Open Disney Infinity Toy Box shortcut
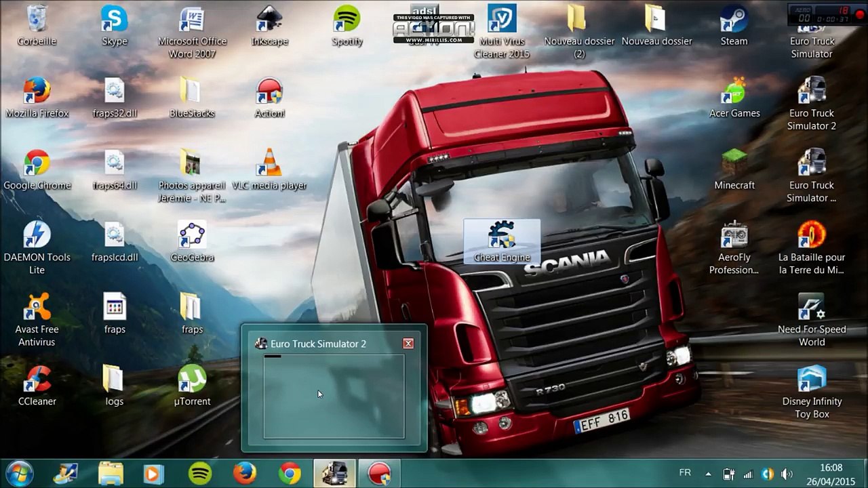 tap(812, 391)
